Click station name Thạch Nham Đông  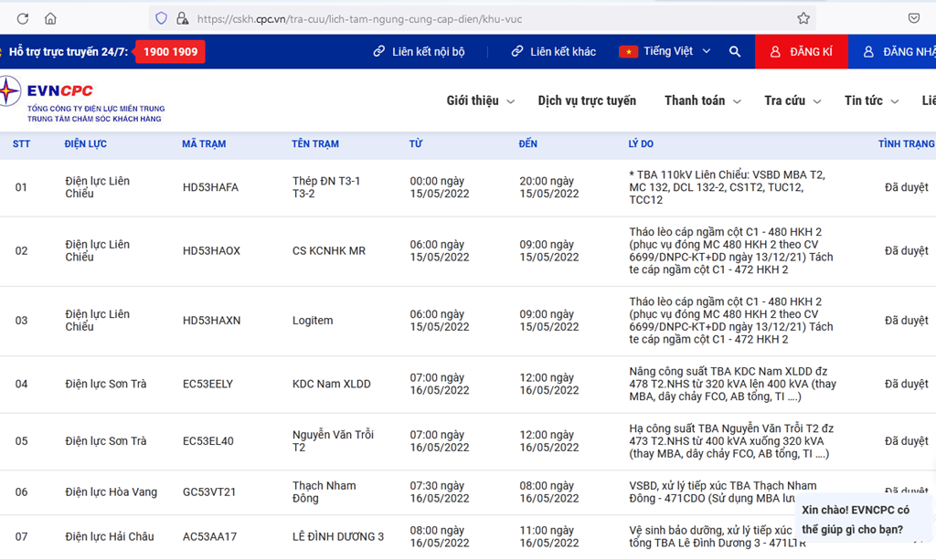(324, 492)
